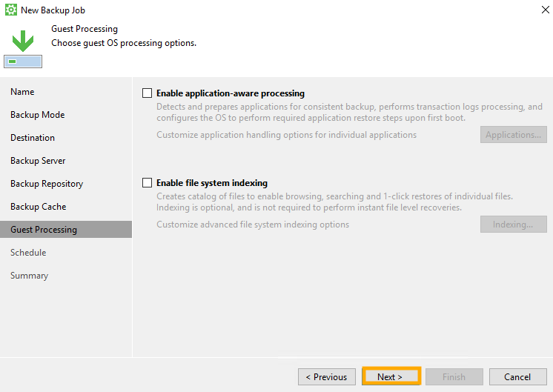Go to the Schedule step
Viewport: 553px width, 392px height.
pos(28,253)
